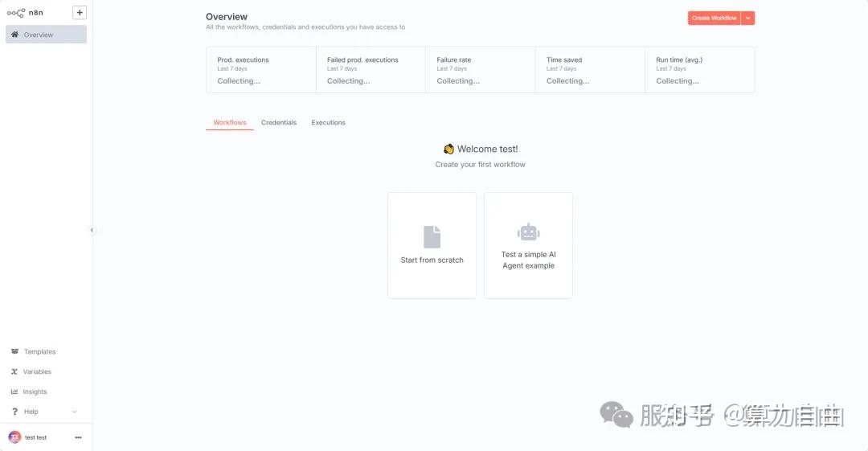Click the test test user avatar
Screen dimensions: 868x451
[x=14, y=437]
